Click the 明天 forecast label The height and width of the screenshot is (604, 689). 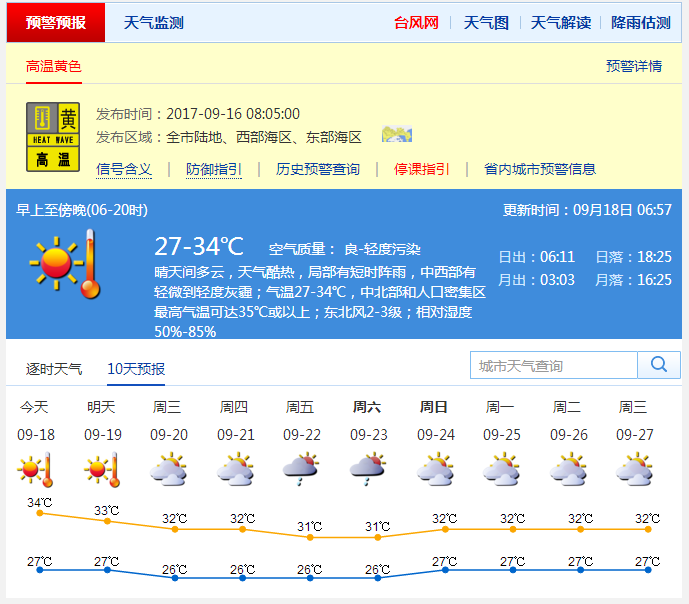[101, 407]
